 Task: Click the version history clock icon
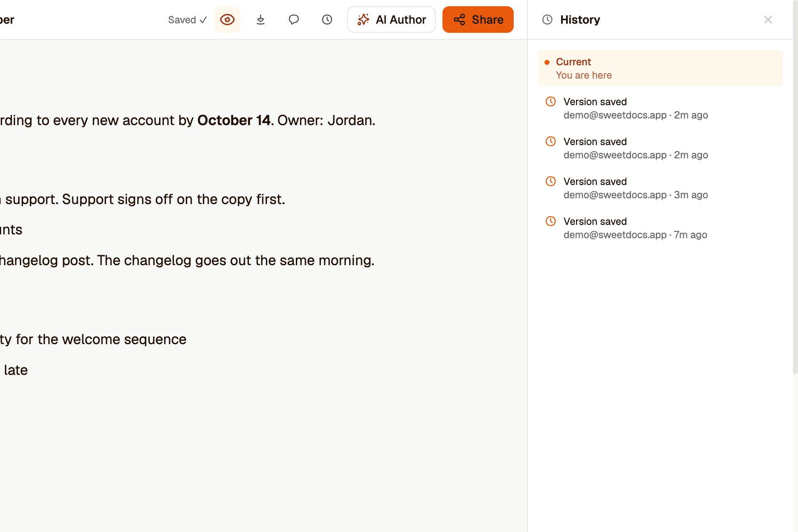point(327,20)
